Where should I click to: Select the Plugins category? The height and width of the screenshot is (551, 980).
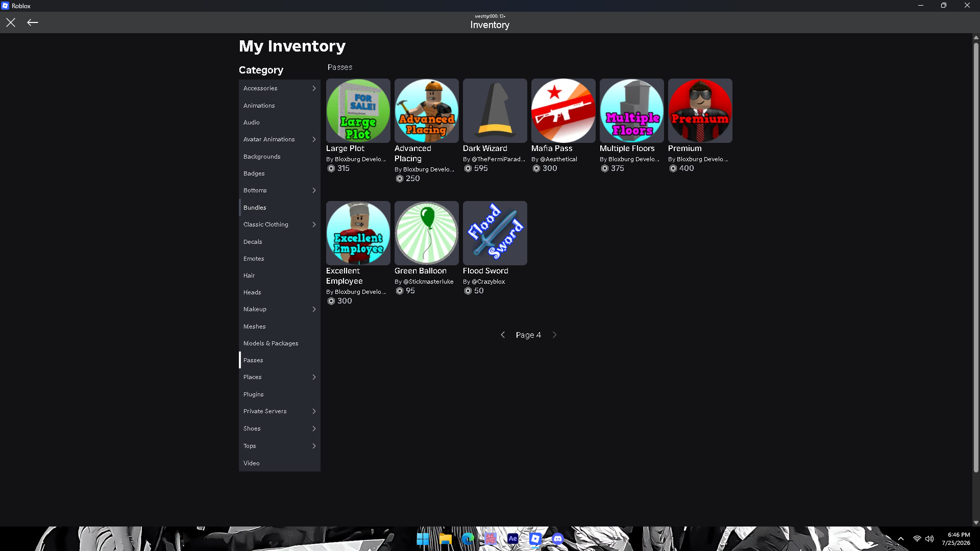point(280,394)
